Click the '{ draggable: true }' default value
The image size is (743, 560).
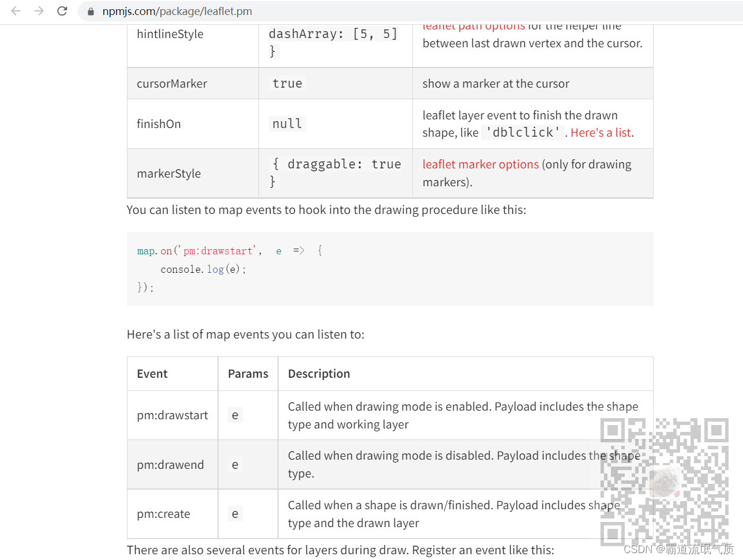pos(336,173)
